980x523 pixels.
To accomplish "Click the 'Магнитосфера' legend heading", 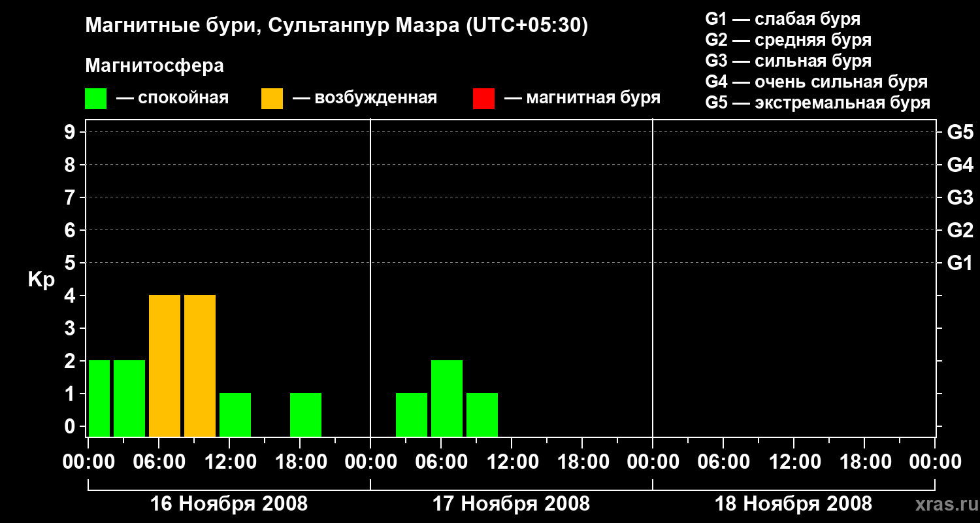I will [155, 66].
